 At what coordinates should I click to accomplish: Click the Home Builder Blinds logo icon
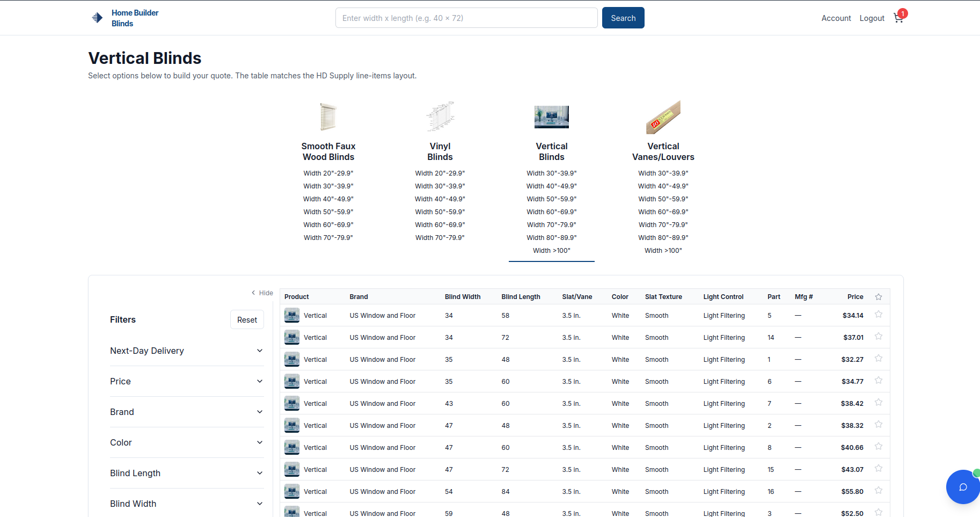97,17
